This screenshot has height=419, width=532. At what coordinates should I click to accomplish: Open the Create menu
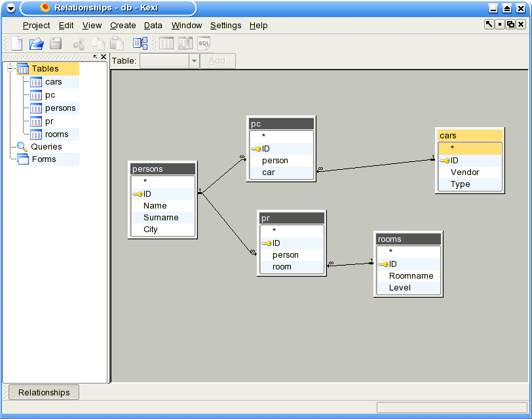click(x=123, y=26)
